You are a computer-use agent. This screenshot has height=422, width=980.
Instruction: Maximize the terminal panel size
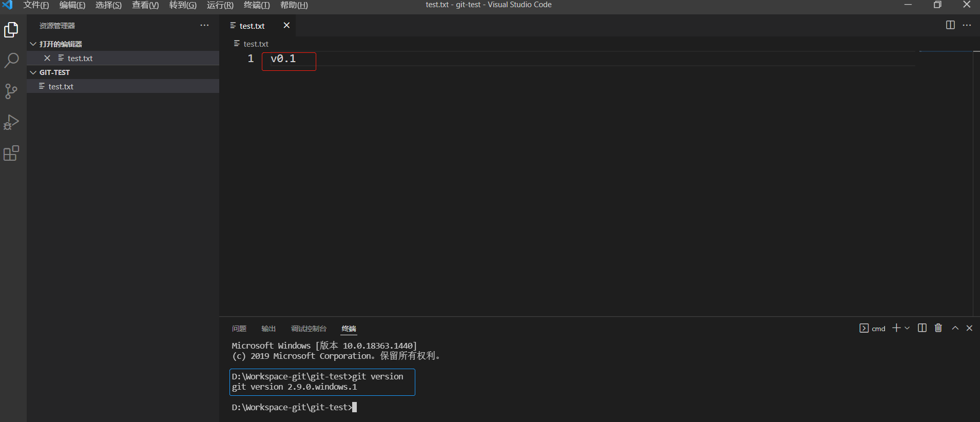(x=955, y=328)
